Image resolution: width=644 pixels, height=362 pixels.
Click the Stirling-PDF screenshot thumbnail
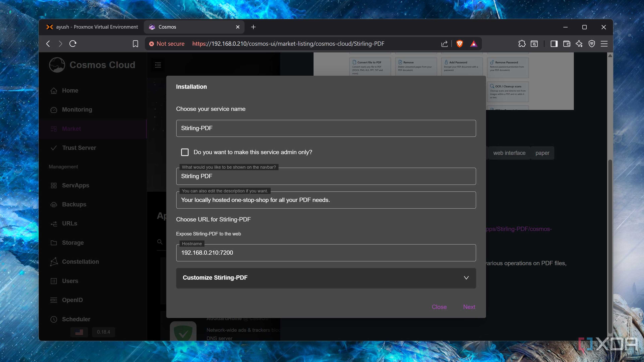(x=529, y=81)
